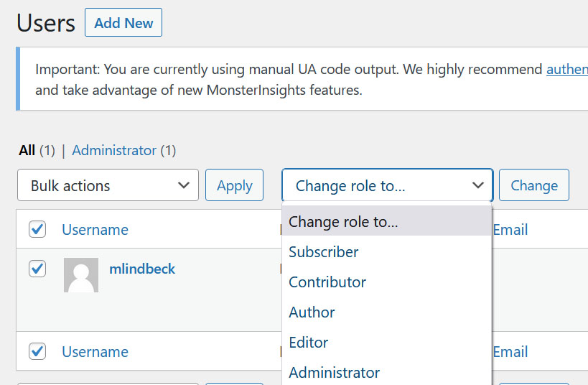Click the mlindbeck user avatar image

pyautogui.click(x=81, y=275)
